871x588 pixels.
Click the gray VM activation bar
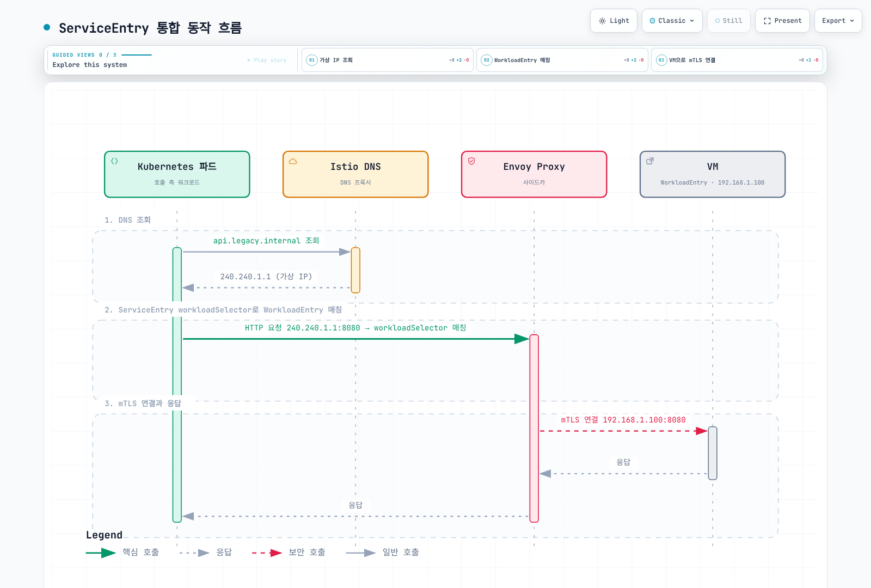point(713,453)
